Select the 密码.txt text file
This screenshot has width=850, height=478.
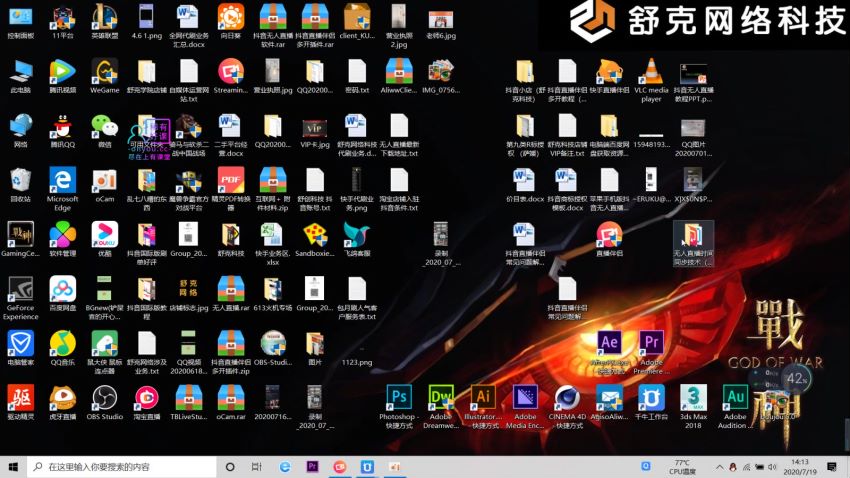pyautogui.click(x=357, y=71)
